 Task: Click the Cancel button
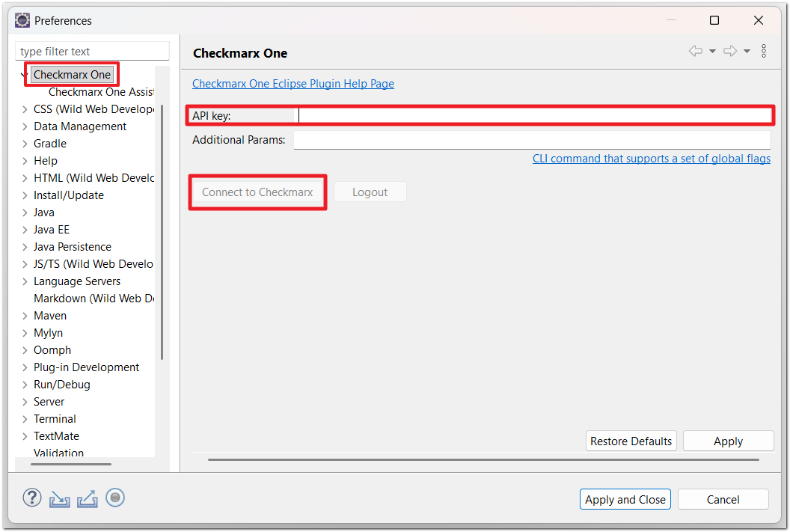[723, 499]
